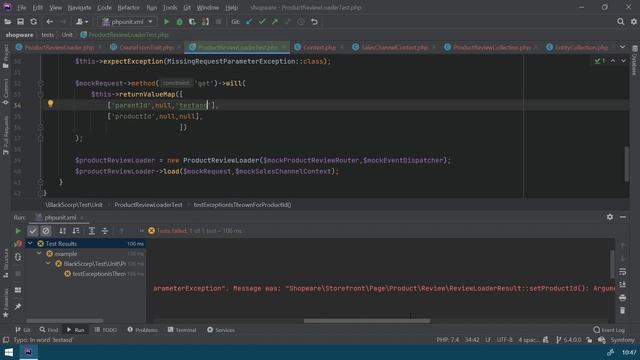Click the console horizontal scrollbar thumb
Screen dimensions: 640x360
pyautogui.click(x=367, y=320)
